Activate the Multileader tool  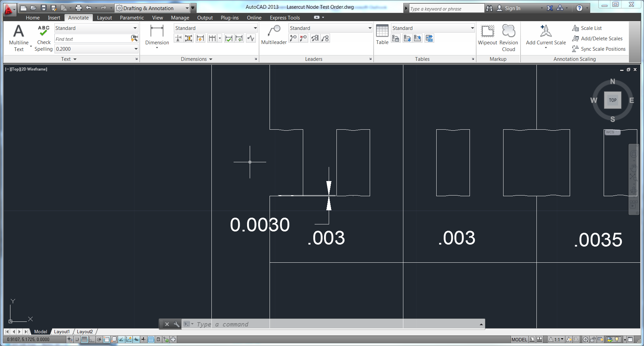pyautogui.click(x=274, y=35)
